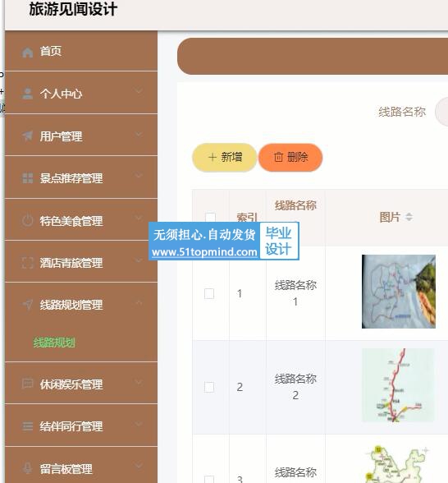448x483 pixels.
Task: Click the person icon next to 个人中心
Action: coord(27,94)
